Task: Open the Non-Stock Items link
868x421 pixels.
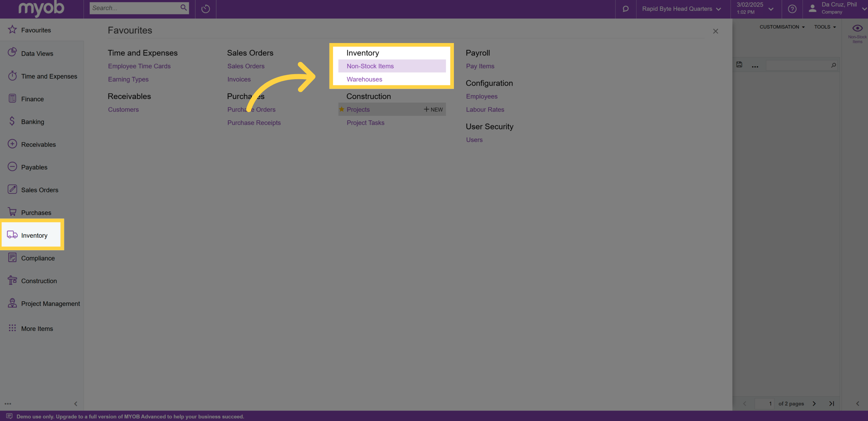Action: [370, 66]
